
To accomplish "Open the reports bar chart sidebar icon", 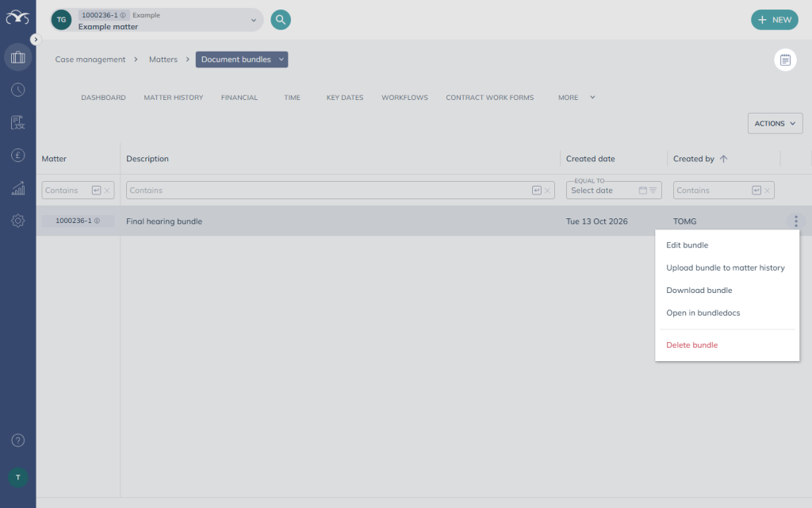I will click(x=18, y=187).
